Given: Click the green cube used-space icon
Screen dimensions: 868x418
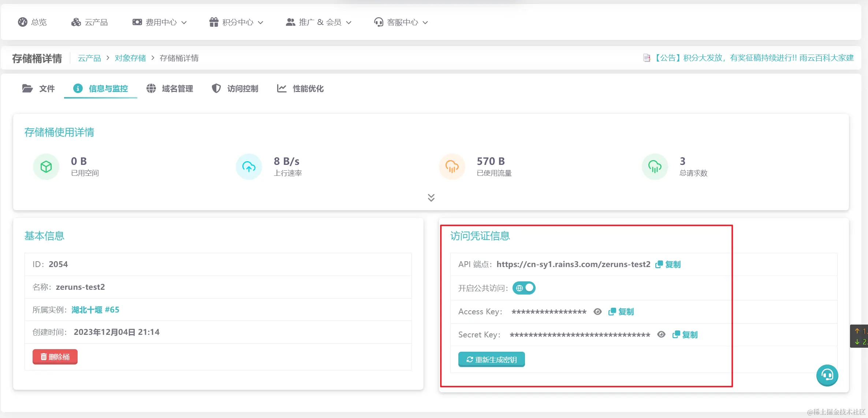Looking at the screenshot, I should 46,167.
